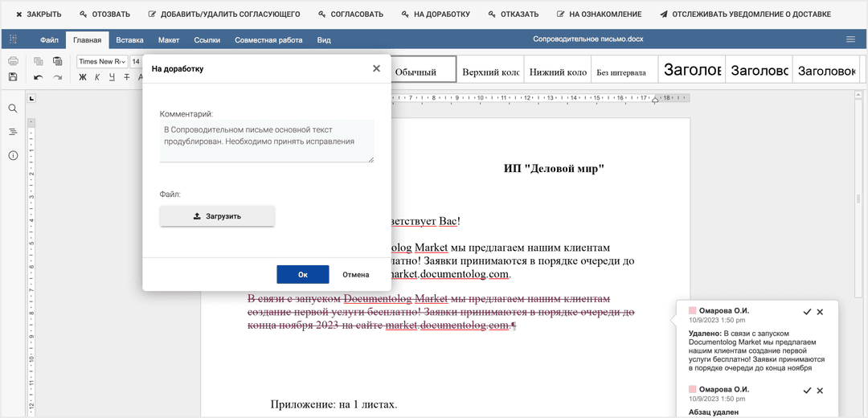The width and height of the screenshot is (868, 418).
Task: Open document info in left sidebar
Action: pos(13,155)
